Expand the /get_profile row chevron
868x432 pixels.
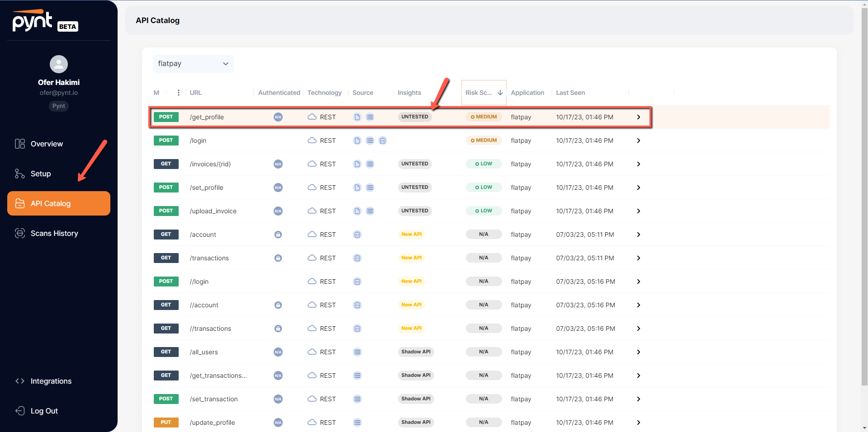point(638,117)
